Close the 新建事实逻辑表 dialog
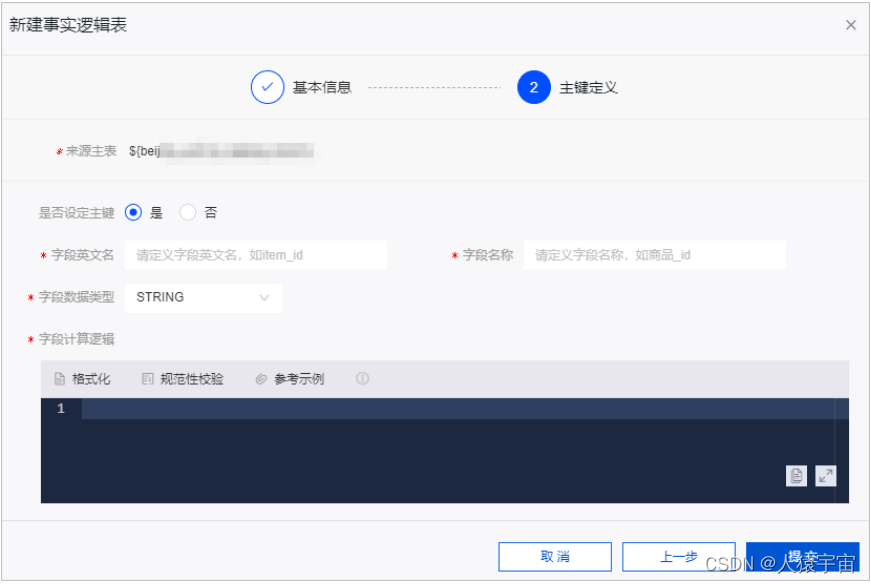Viewport: 871px width, 584px height. tap(851, 25)
